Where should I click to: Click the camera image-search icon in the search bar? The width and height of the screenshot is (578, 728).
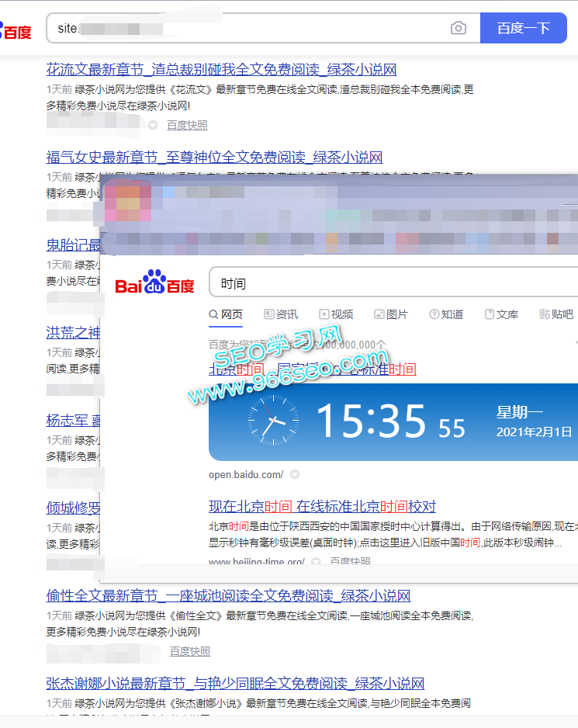[459, 28]
